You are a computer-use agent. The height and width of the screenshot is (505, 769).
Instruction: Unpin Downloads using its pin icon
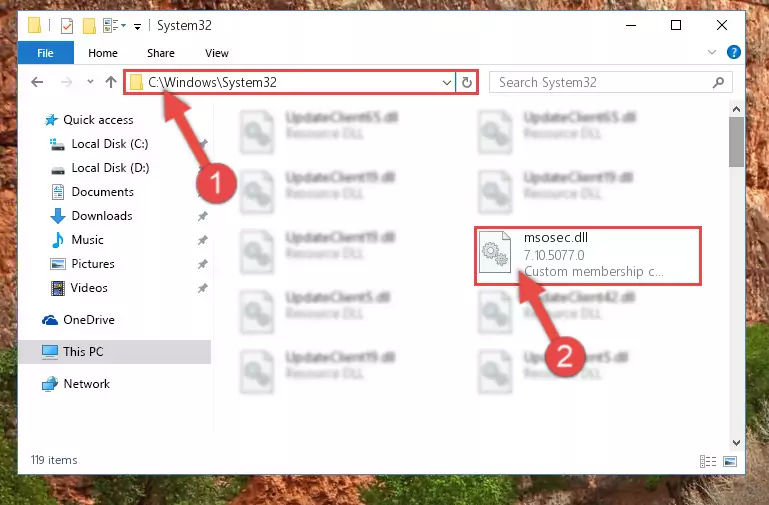tap(202, 216)
